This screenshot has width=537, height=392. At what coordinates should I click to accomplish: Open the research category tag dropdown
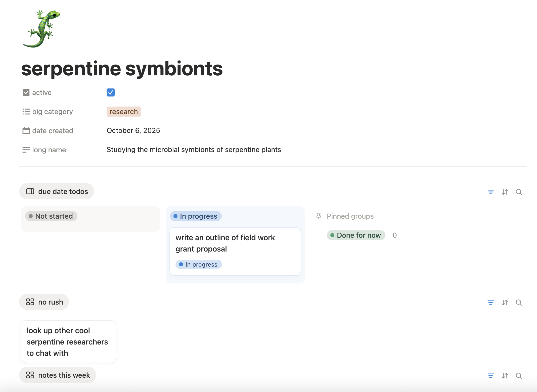[123, 112]
